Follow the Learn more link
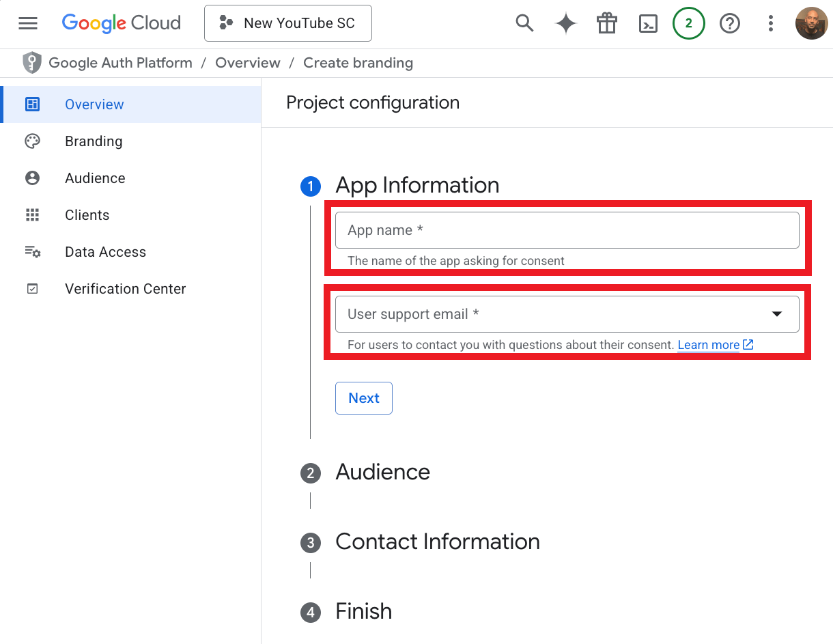 708,345
